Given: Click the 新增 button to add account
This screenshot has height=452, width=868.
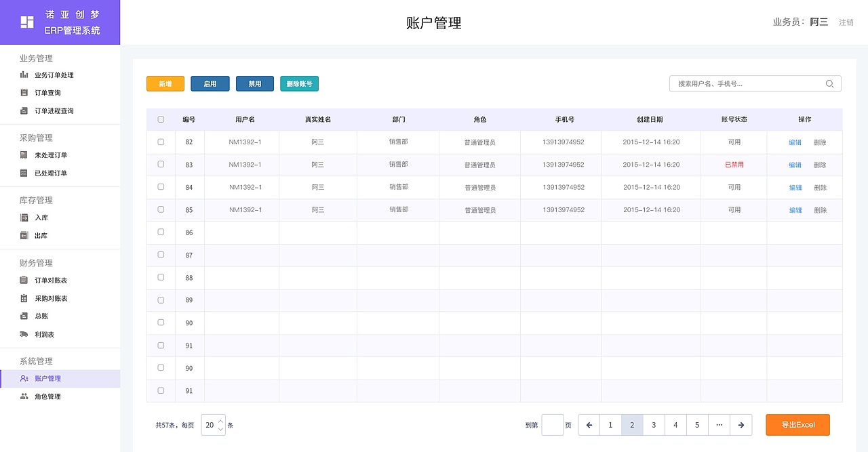Looking at the screenshot, I should pyautogui.click(x=165, y=83).
